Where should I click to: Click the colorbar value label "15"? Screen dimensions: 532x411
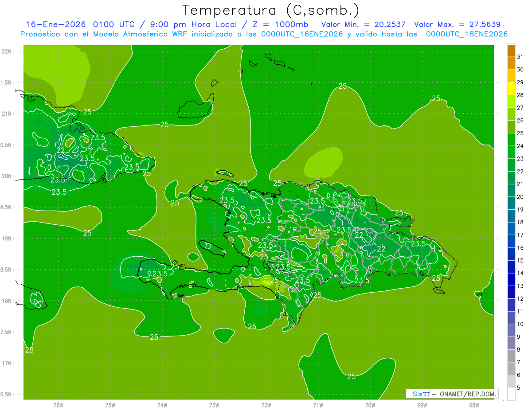[x=520, y=260]
